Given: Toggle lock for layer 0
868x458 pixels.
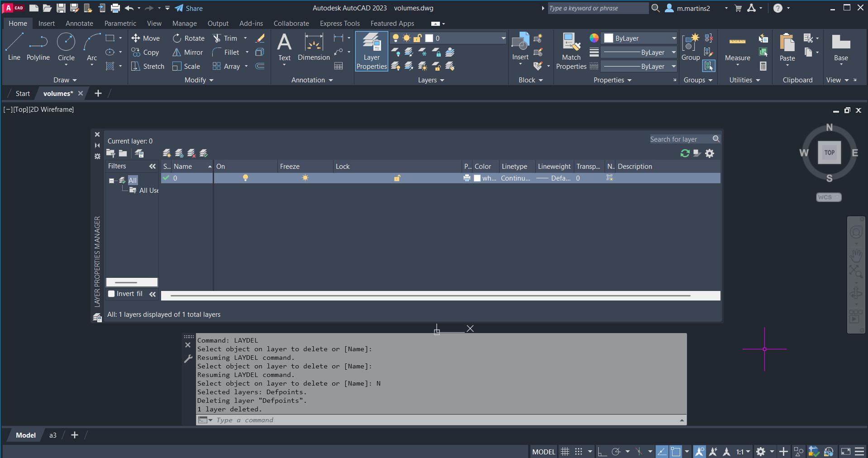Looking at the screenshot, I should coord(397,178).
